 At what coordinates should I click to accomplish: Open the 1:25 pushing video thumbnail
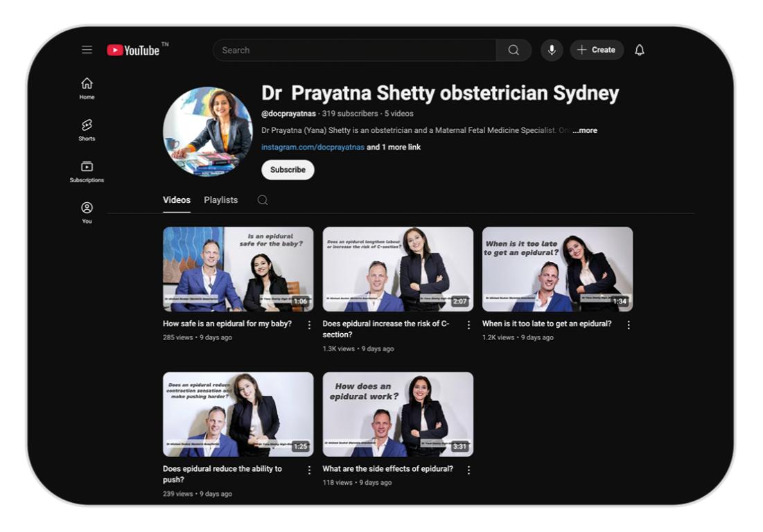pos(238,414)
